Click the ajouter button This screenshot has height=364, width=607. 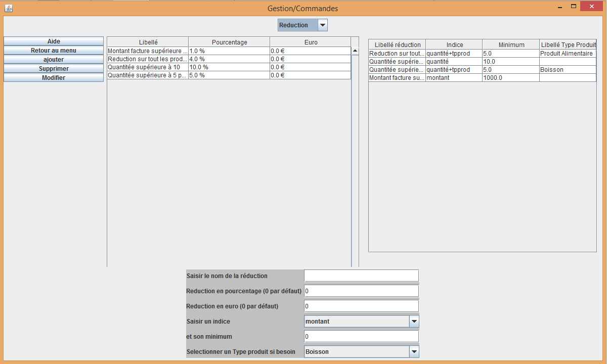(54, 60)
